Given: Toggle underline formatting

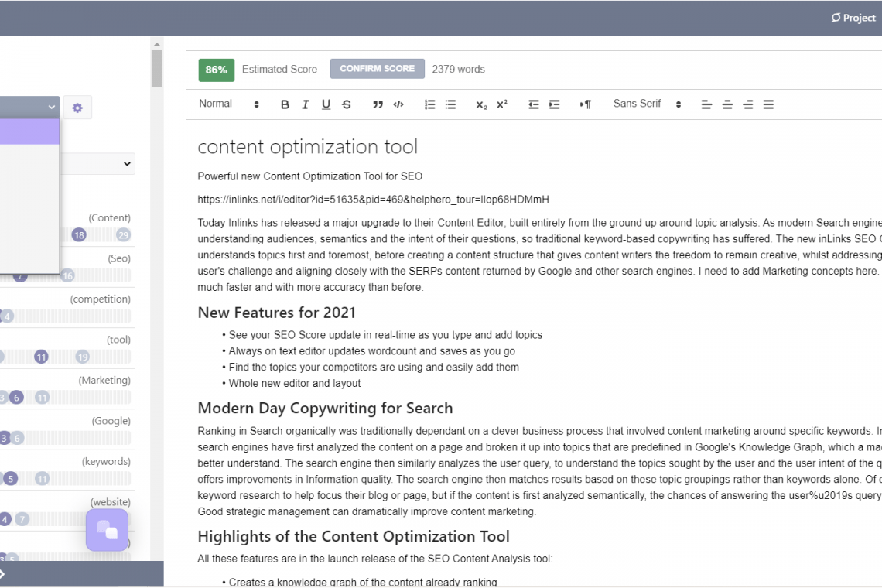Looking at the screenshot, I should tap(326, 104).
